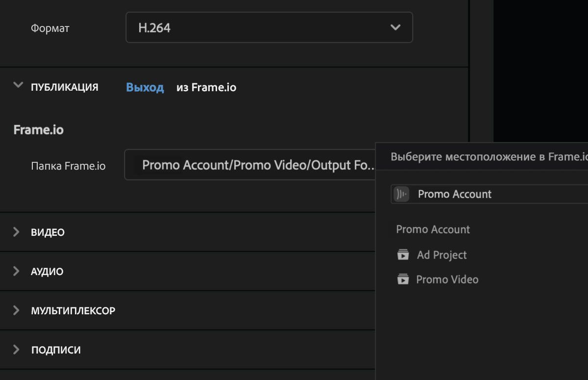The width and height of the screenshot is (588, 380).
Task: Open the H.264 format dropdown
Action: pyautogui.click(x=269, y=27)
